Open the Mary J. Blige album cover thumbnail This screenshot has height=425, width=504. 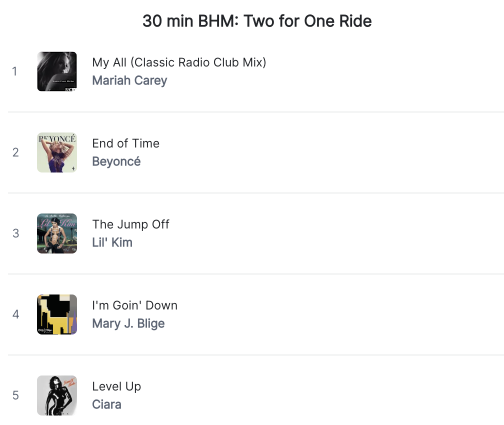(56, 314)
